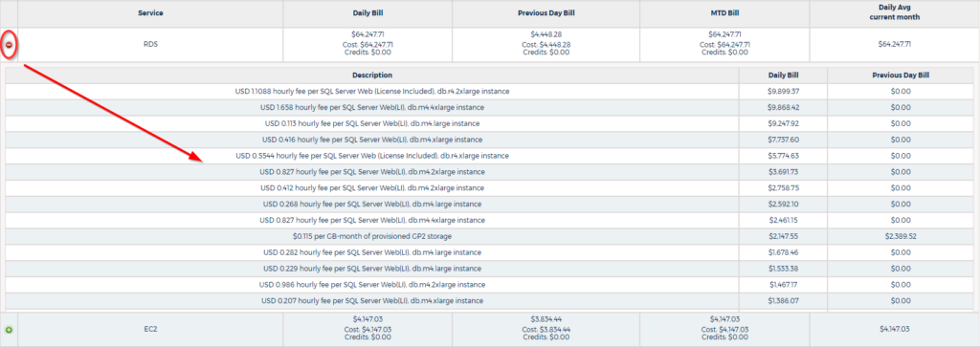980x347 pixels.
Task: Click the EC2 daily average $4,147.03 cell
Action: [x=895, y=329]
